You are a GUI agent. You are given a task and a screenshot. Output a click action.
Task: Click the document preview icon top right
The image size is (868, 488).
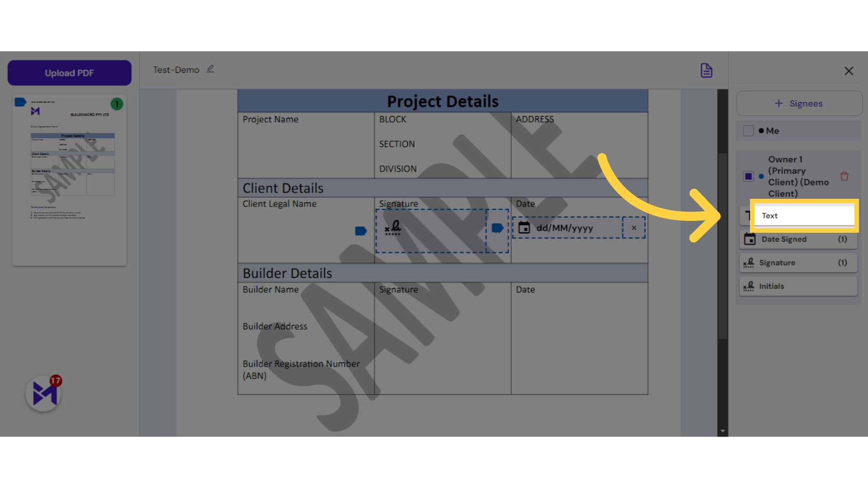click(707, 70)
